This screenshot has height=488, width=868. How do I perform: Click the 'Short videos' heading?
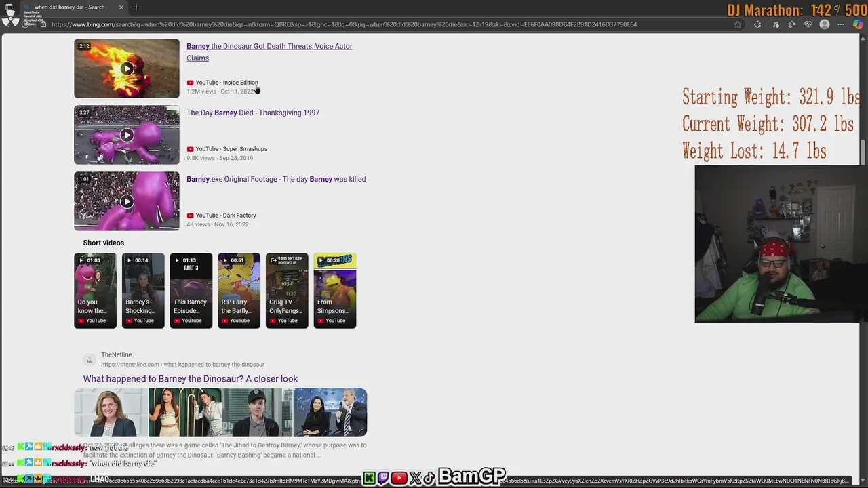pyautogui.click(x=104, y=243)
